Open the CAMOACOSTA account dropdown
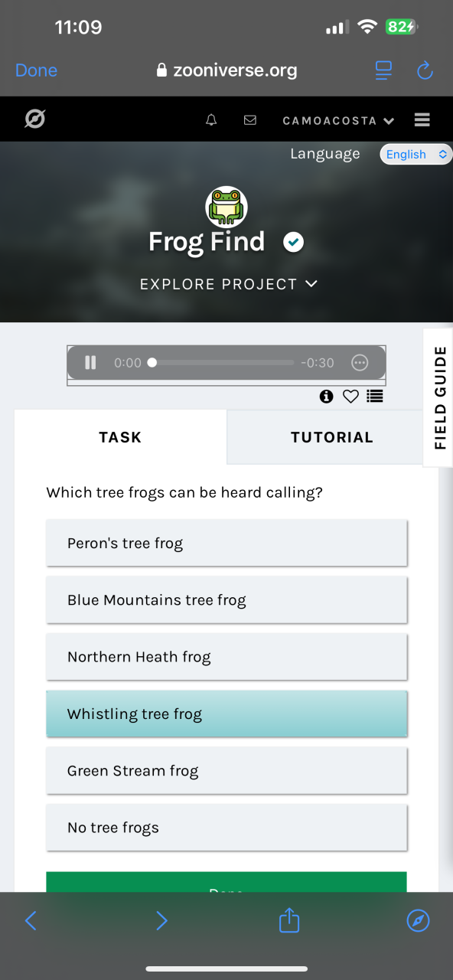453x980 pixels. [338, 121]
